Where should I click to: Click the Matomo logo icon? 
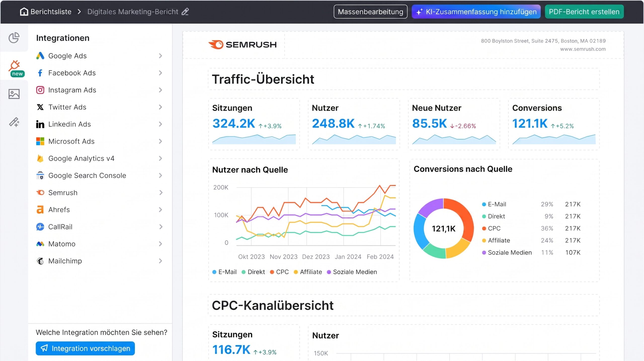[x=40, y=244]
